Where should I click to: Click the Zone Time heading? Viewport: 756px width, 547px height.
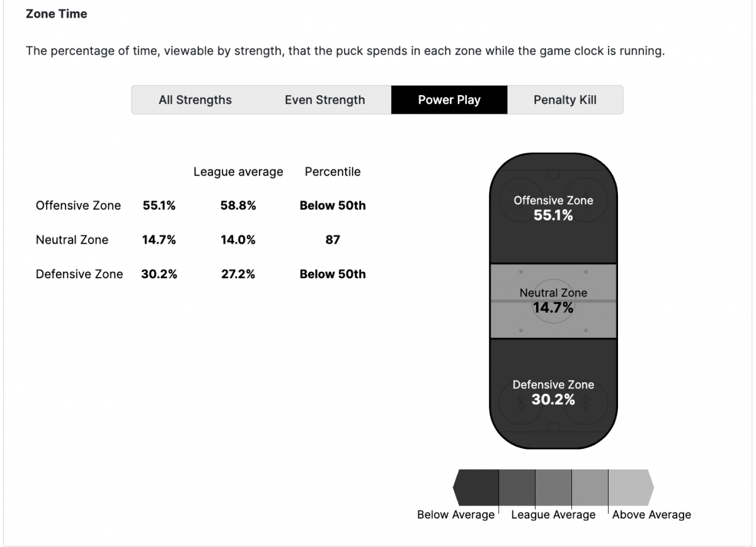pyautogui.click(x=57, y=14)
